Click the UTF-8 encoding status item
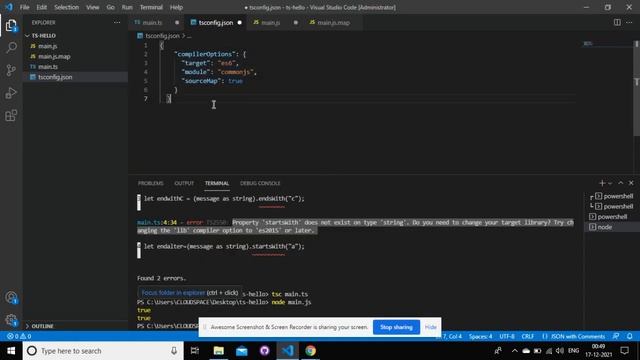Viewport: 640px width, 360px height. click(507, 336)
